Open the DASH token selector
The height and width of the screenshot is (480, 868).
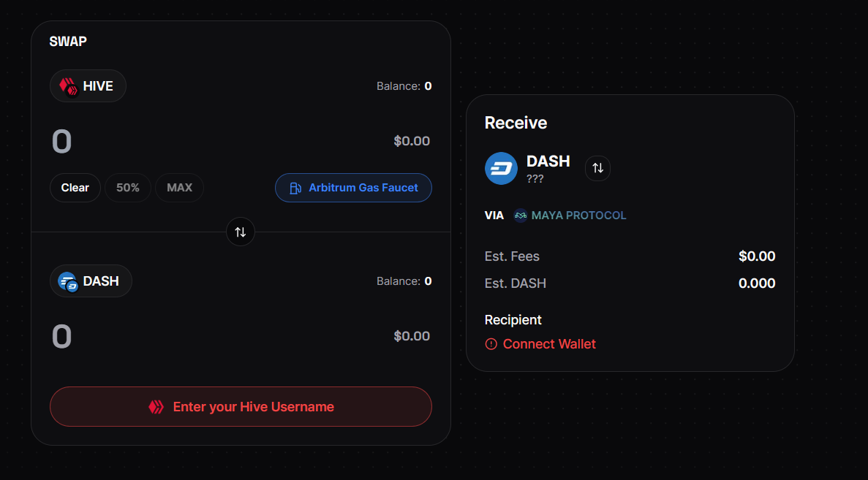click(x=90, y=281)
